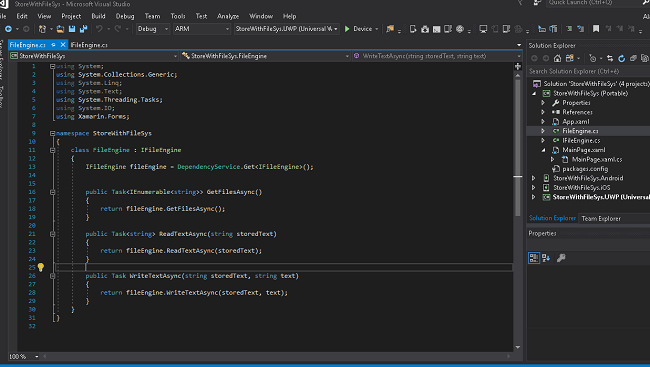The width and height of the screenshot is (650, 367).
Task: Refresh Solution Explorer with the refresh icon
Action: (x=621, y=58)
